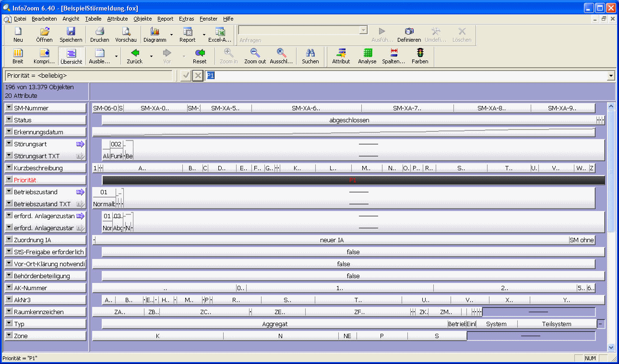
Task: Open the Extras menu
Action: [186, 19]
